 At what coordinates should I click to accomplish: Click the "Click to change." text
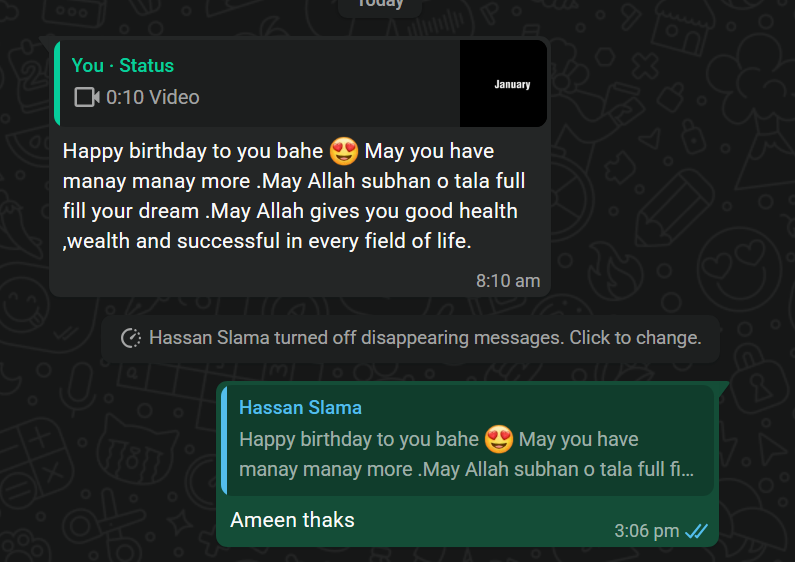pyautogui.click(x=636, y=338)
